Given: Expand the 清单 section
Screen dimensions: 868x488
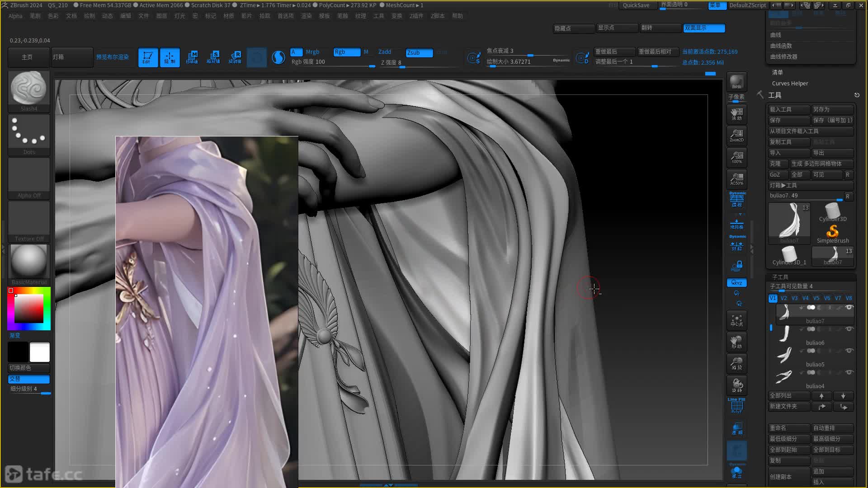Looking at the screenshot, I should click(777, 73).
